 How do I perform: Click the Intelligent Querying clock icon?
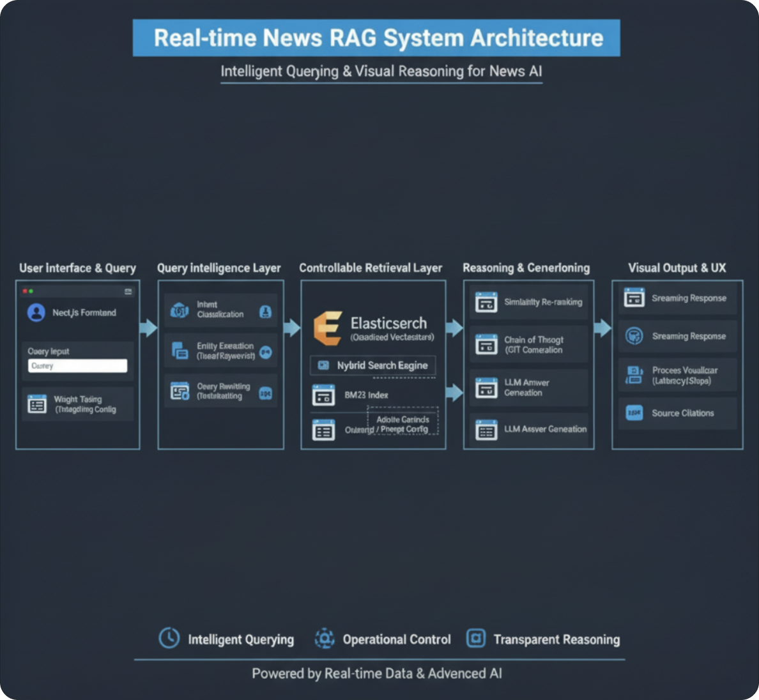169,638
